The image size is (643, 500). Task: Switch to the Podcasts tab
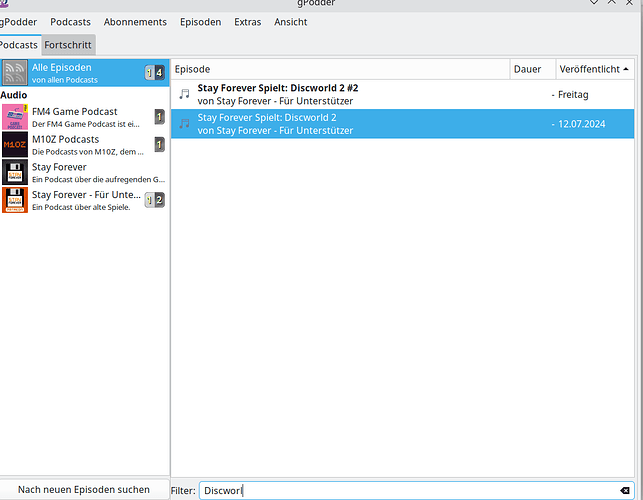(19, 45)
